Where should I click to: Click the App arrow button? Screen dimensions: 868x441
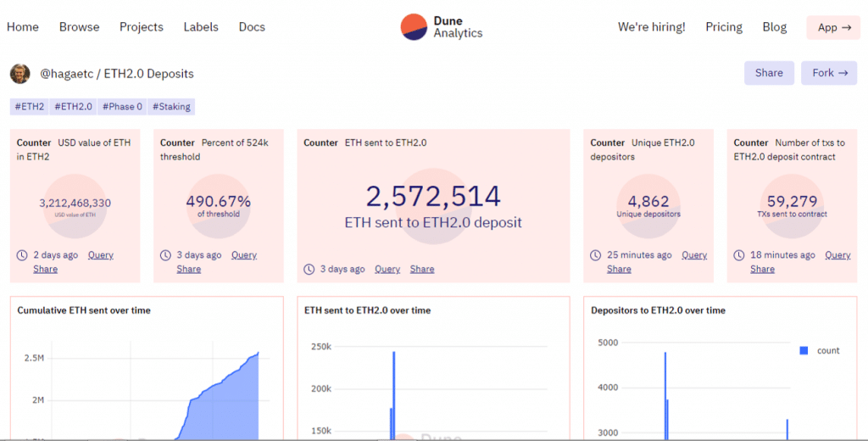[x=833, y=28]
